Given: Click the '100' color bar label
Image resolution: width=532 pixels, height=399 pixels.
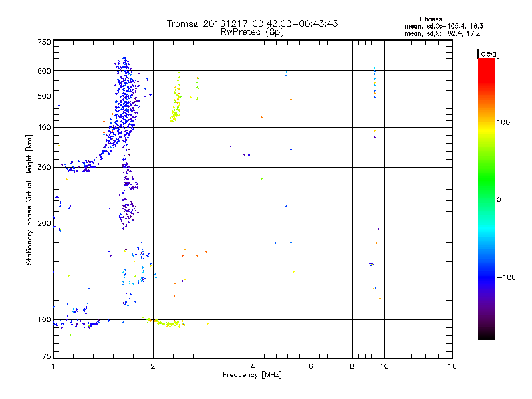Looking at the screenshot, I should [x=503, y=122].
